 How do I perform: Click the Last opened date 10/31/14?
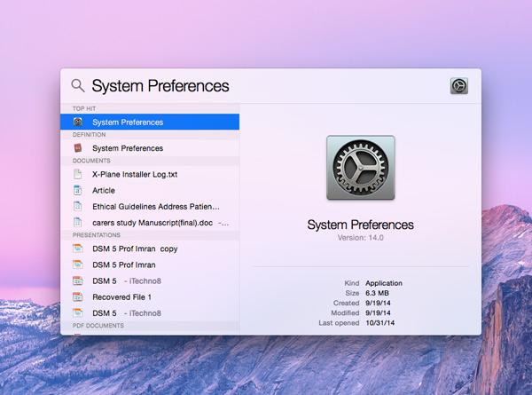point(380,322)
